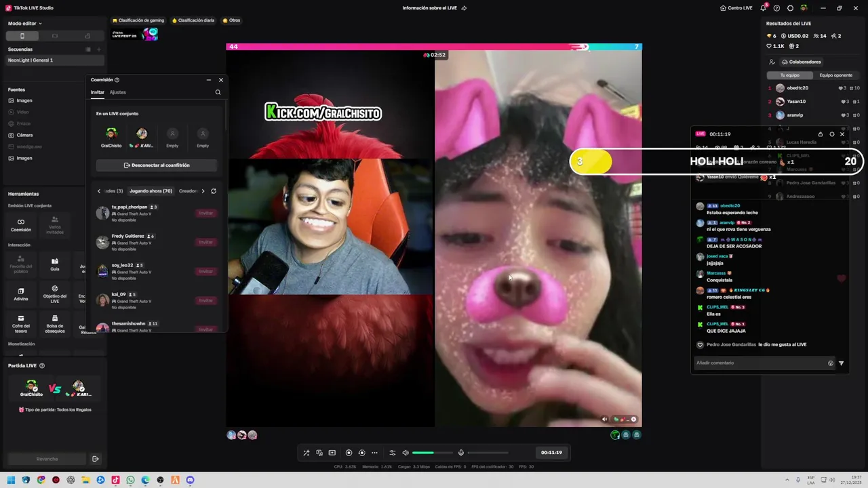Open the Bolsa de obsequios tool
The width and height of the screenshot is (868, 488).
click(55, 323)
